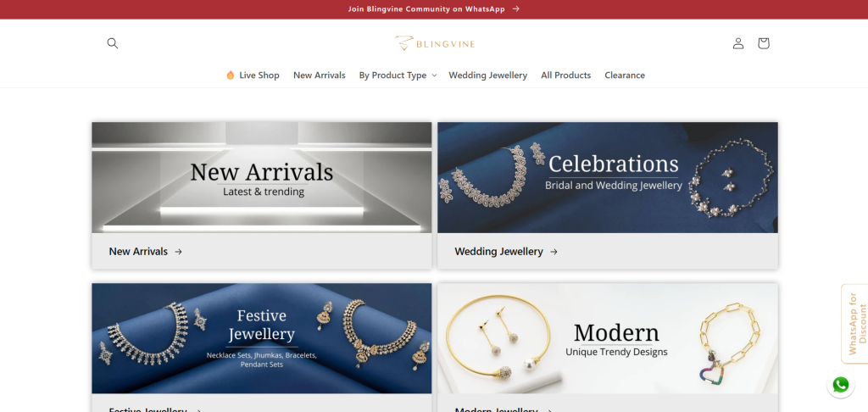Click the arrow in the WhatsApp announcement bar
868x412 pixels.
[x=515, y=8]
